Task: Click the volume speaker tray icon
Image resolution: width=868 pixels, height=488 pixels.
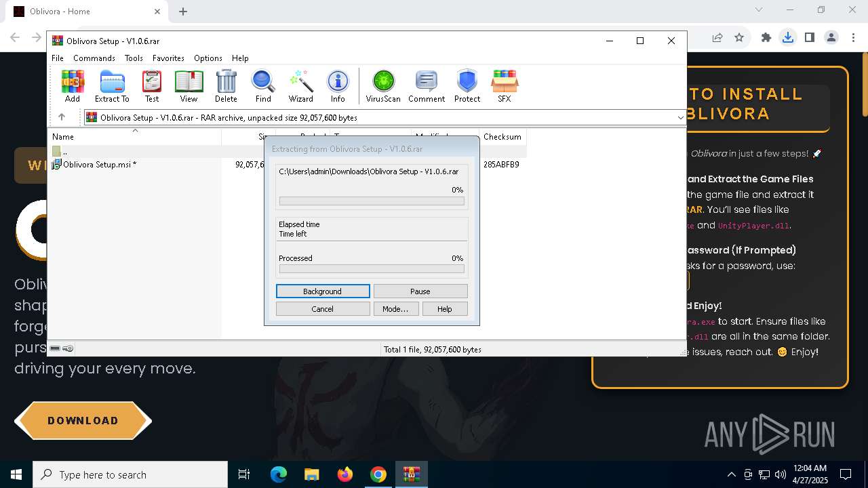Action: click(x=781, y=474)
